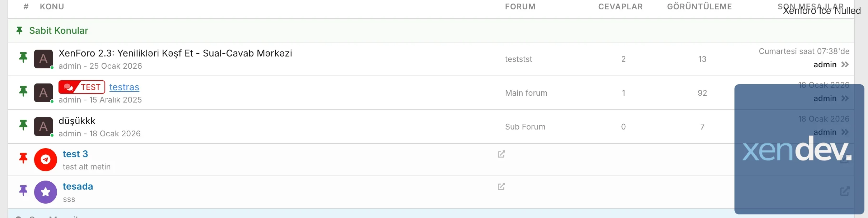Open the test 3 link title
The image size is (868, 218).
pos(75,154)
